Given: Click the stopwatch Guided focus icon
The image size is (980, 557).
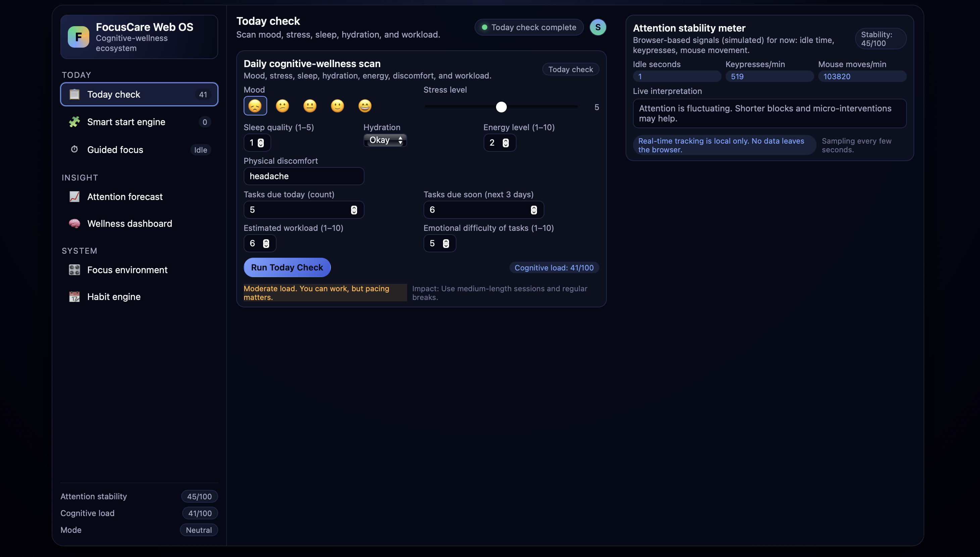Looking at the screenshot, I should [x=74, y=149].
